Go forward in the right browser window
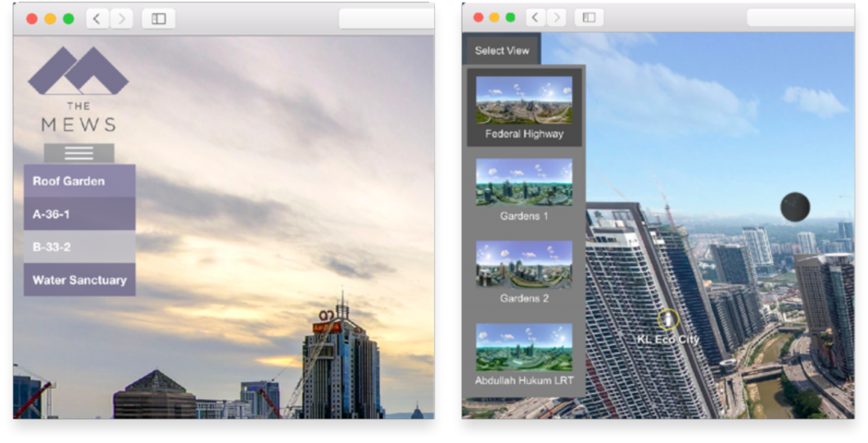Image resolution: width=868 pixels, height=443 pixels. [x=557, y=17]
